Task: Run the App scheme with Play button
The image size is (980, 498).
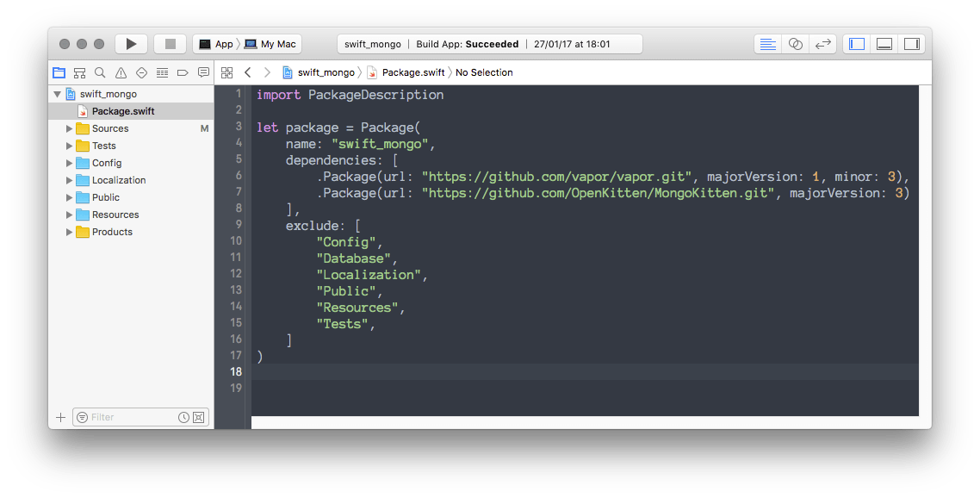Action: click(131, 44)
